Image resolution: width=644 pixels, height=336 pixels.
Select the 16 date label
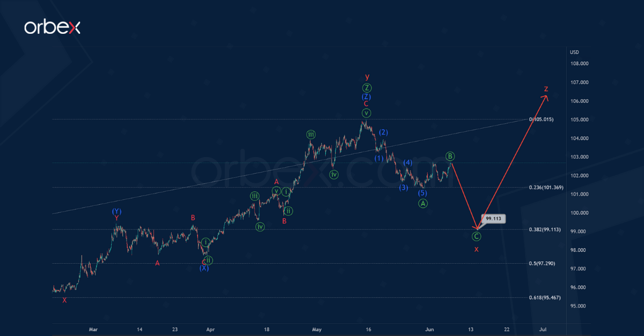pyautogui.click(x=368, y=329)
